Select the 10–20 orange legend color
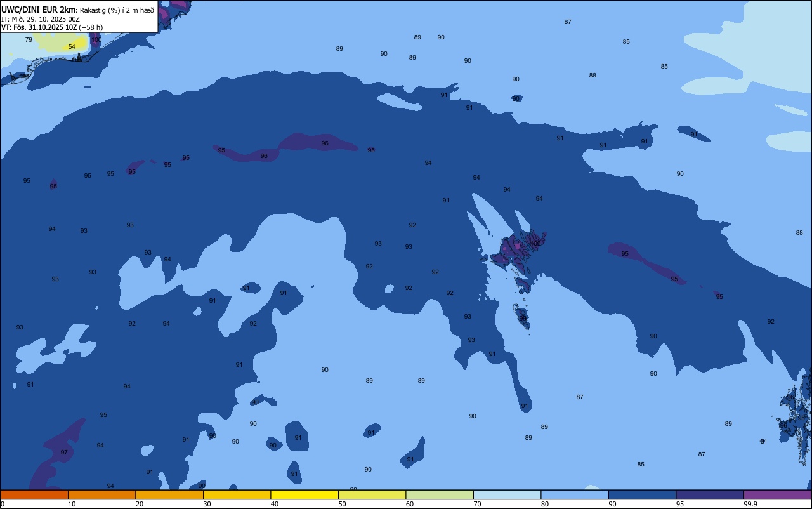Image resolution: width=812 pixels, height=509 pixels. click(101, 494)
